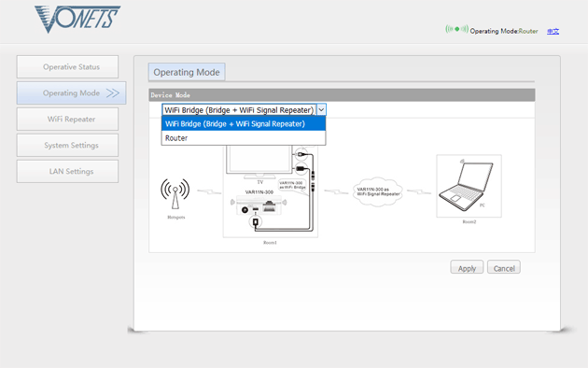588x368 pixels.
Task: Click the Device Mode dropdown arrow
Action: click(x=321, y=110)
